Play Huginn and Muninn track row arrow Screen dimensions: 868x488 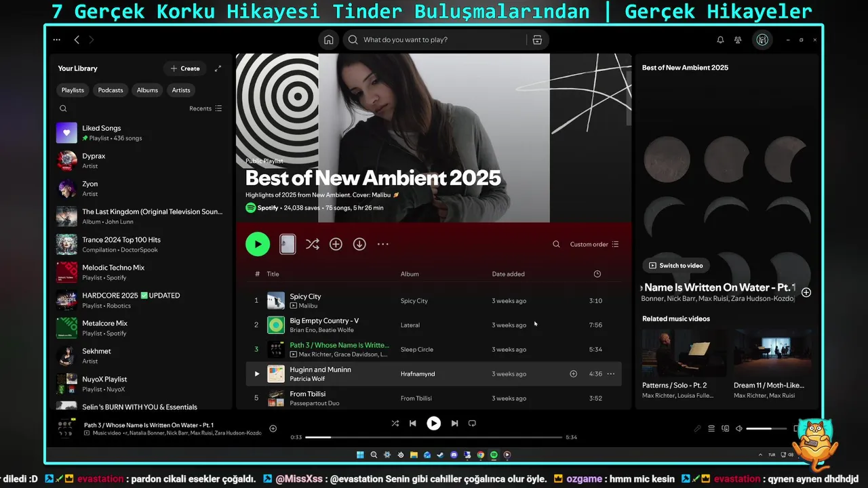[x=256, y=373]
